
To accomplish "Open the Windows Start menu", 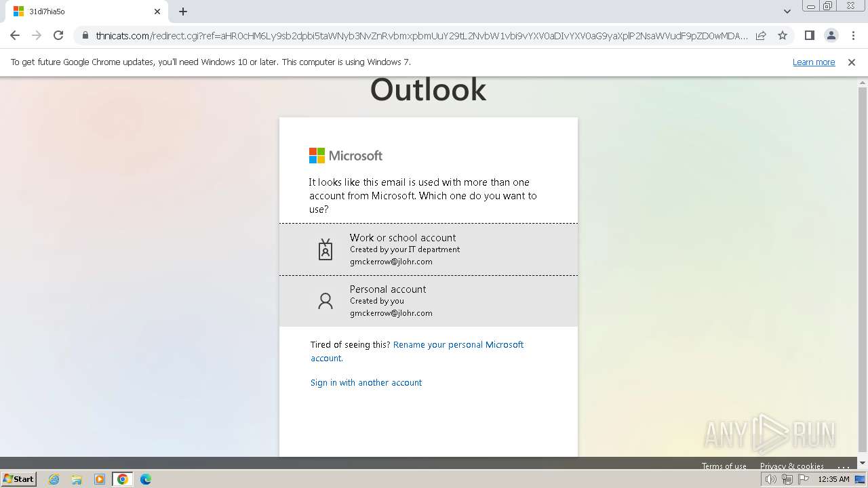I will (19, 479).
